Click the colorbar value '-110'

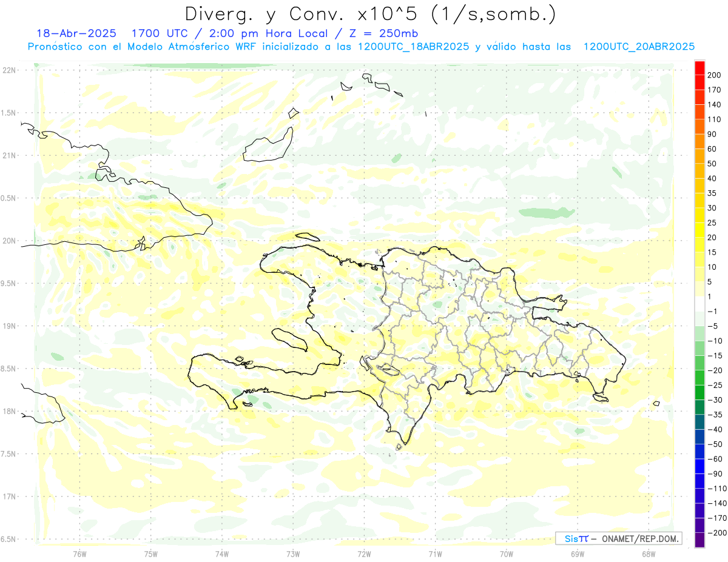coord(716,489)
